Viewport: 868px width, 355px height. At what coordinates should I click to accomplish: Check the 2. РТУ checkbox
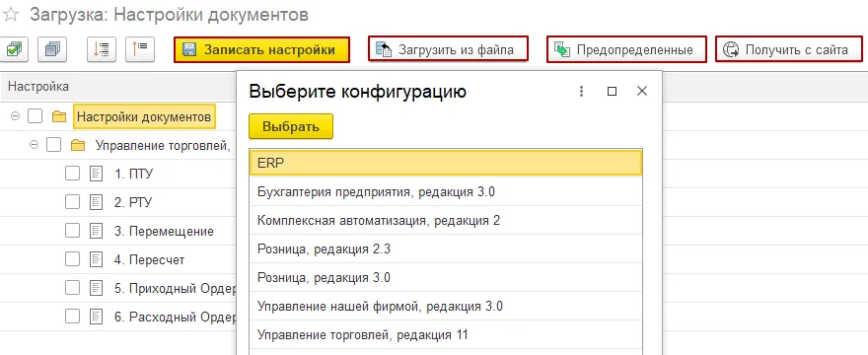(73, 202)
